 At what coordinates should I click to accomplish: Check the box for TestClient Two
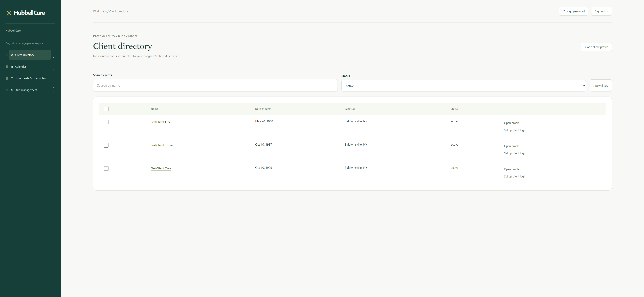tap(106, 169)
